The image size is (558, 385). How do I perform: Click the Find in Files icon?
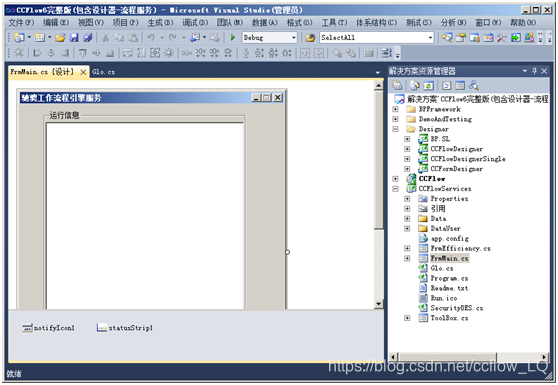pyautogui.click(x=310, y=37)
